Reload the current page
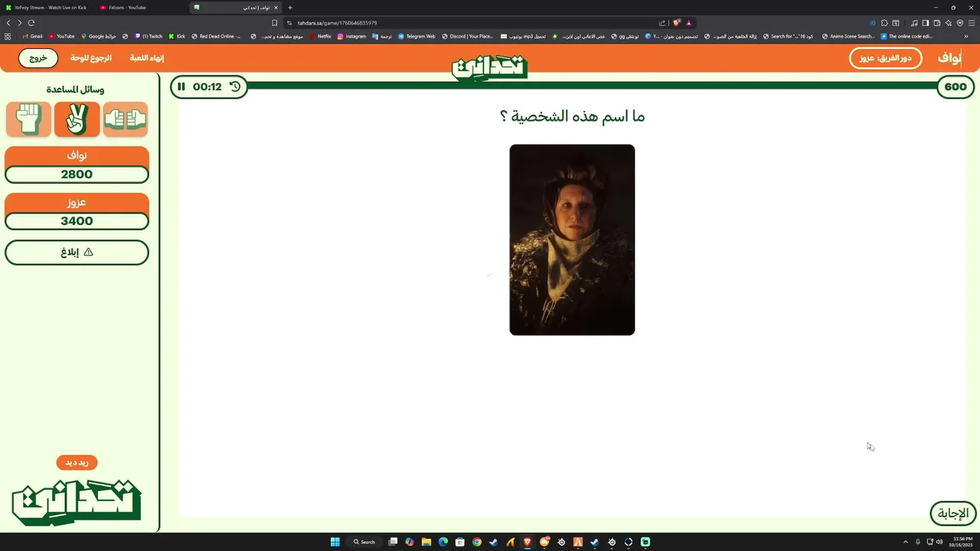 [x=31, y=23]
